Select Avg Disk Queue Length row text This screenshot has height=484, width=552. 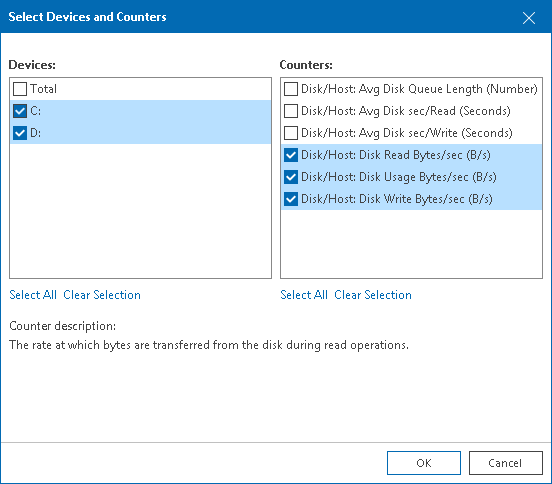[419, 89]
